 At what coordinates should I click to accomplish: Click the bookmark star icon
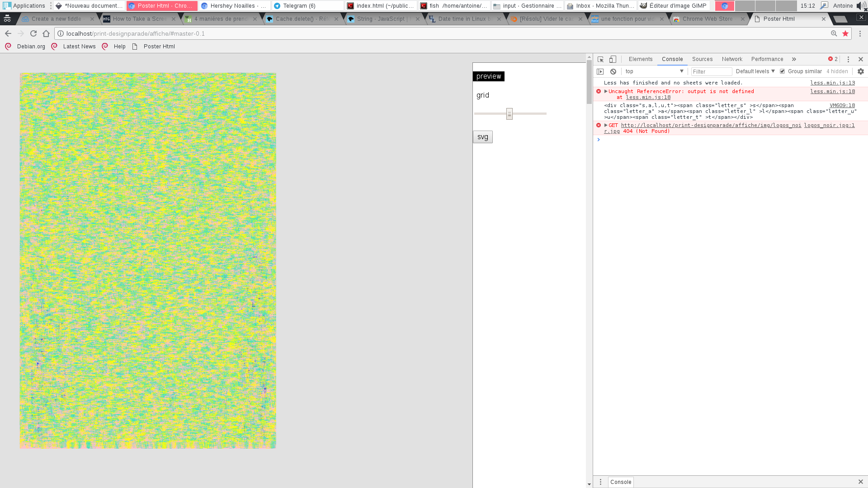(x=845, y=33)
